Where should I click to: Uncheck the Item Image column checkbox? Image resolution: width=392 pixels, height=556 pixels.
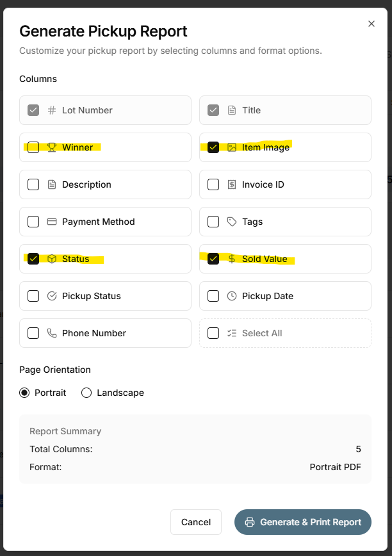[213, 147]
